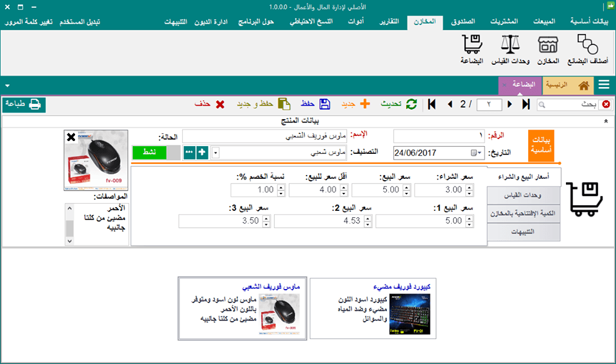Screen dimensions: 616x364
Task: Open the المبيعات menu
Action: (544, 22)
